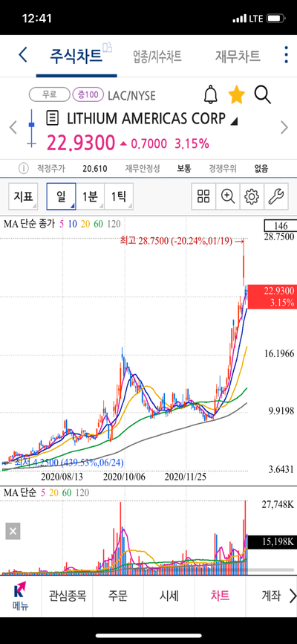
Task: Open the grid layout icon
Action: [x=203, y=196]
